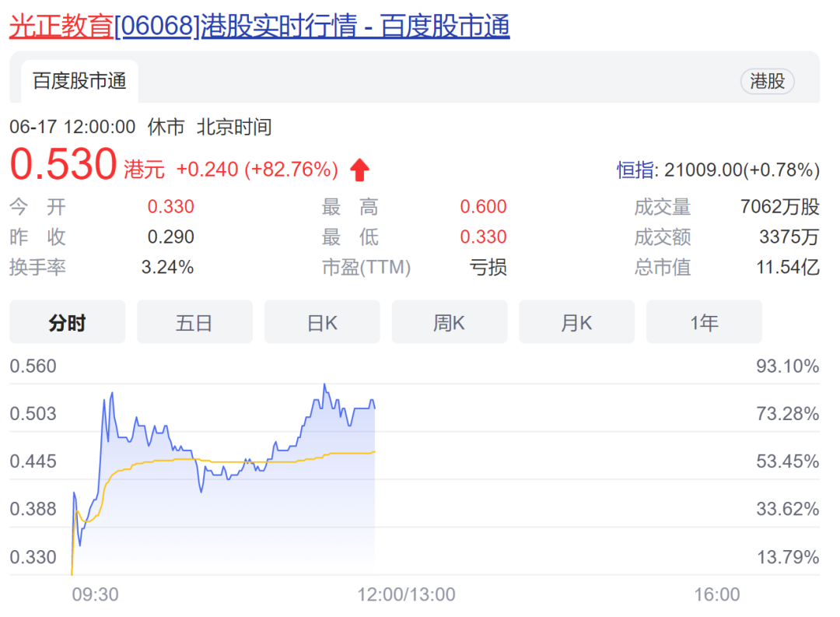Click the 12:00/13:00 time axis marker
Screen dimensions: 840x617
(406, 595)
